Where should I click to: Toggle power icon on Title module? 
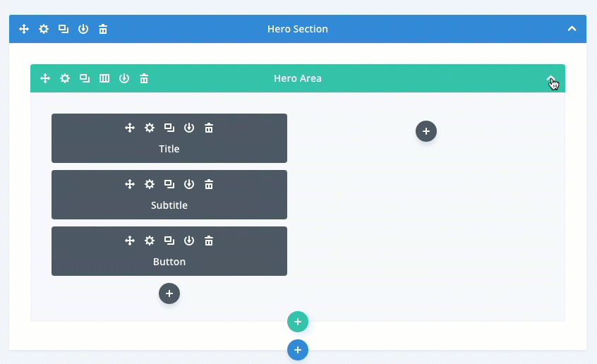189,128
